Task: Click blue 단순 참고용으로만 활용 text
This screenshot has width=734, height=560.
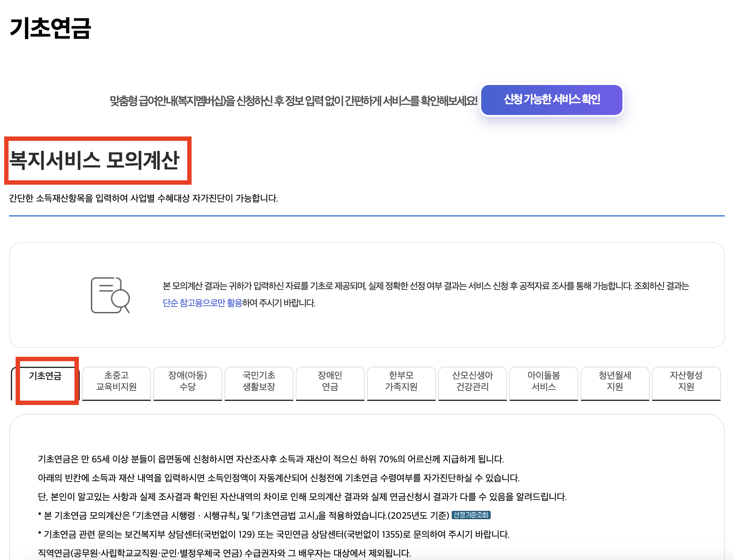Action: click(x=202, y=303)
